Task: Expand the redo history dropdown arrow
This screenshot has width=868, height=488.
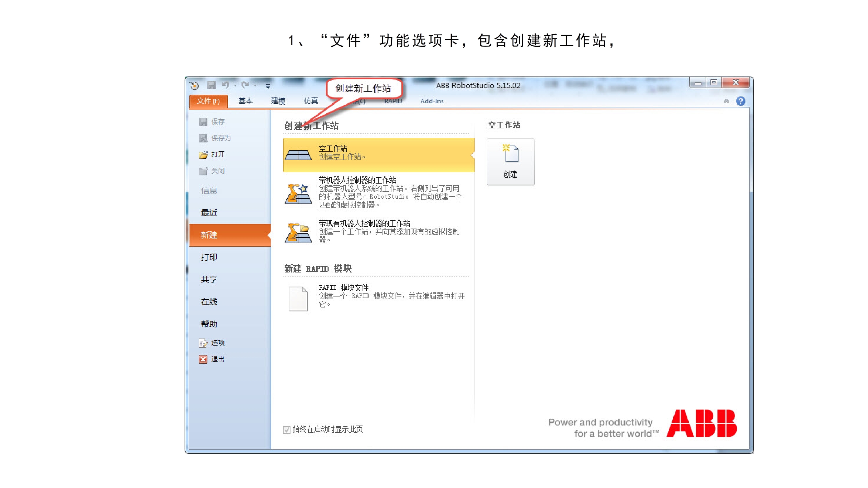Action: coord(255,85)
